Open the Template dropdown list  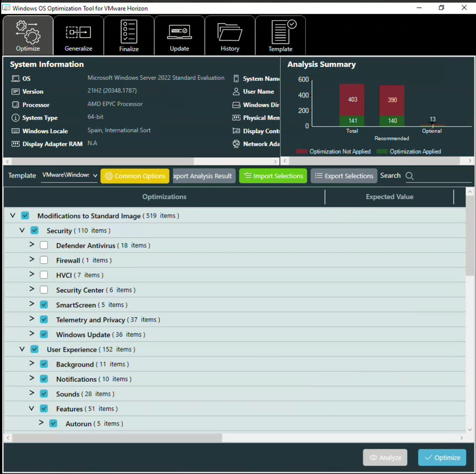[70, 176]
